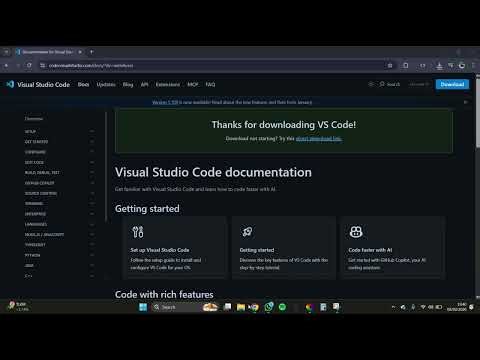Dismiss the version announcement banner
The image size is (480, 360).
click(x=466, y=102)
